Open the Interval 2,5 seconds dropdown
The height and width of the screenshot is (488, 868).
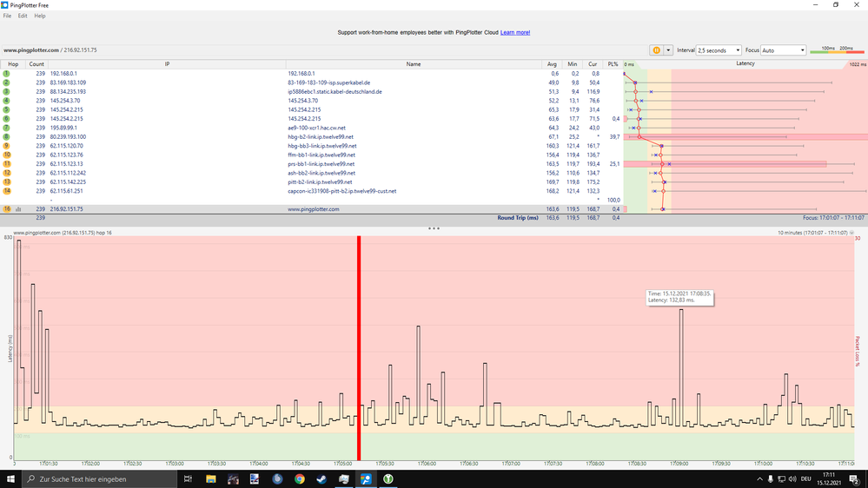pos(719,50)
